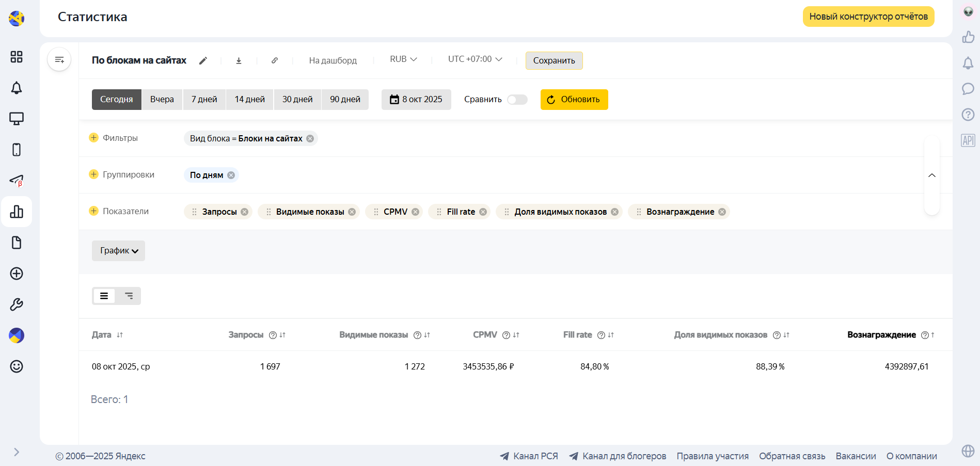Remove the Fill rate metric chip
This screenshot has height=466, width=980.
483,212
